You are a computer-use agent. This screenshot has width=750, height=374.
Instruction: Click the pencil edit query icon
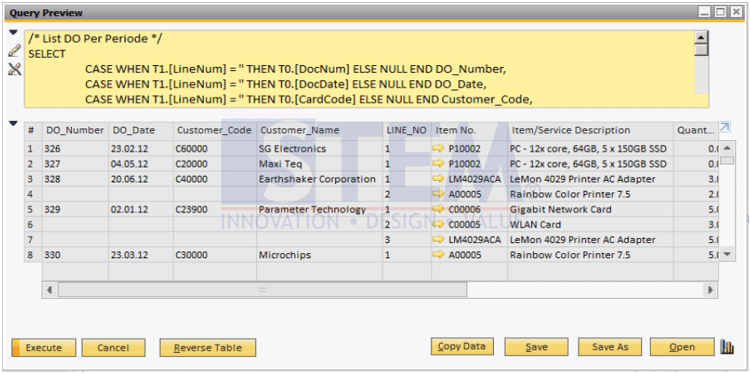pos(15,51)
